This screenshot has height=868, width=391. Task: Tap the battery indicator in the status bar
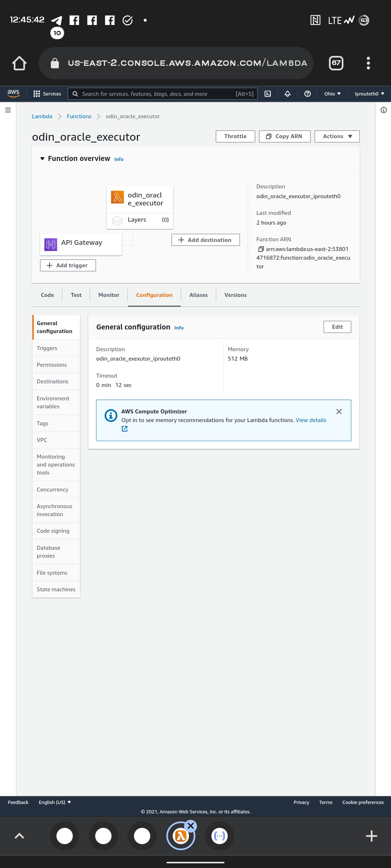tap(364, 20)
